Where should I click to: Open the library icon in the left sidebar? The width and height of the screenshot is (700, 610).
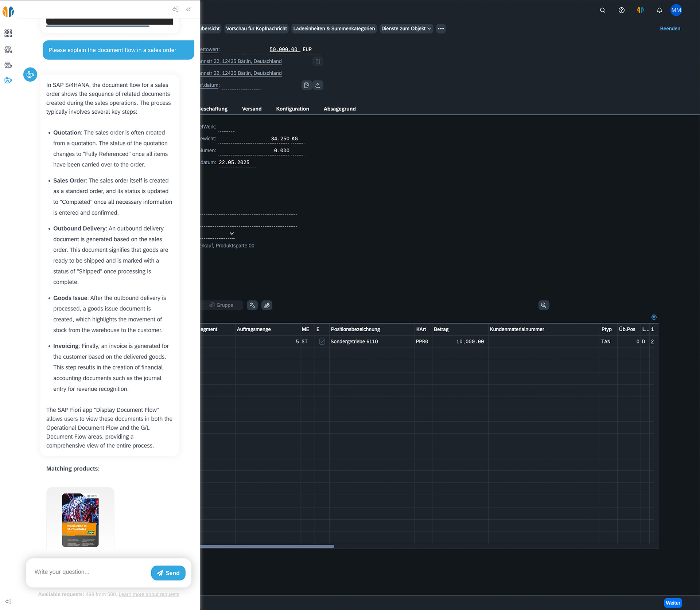pos(8,50)
